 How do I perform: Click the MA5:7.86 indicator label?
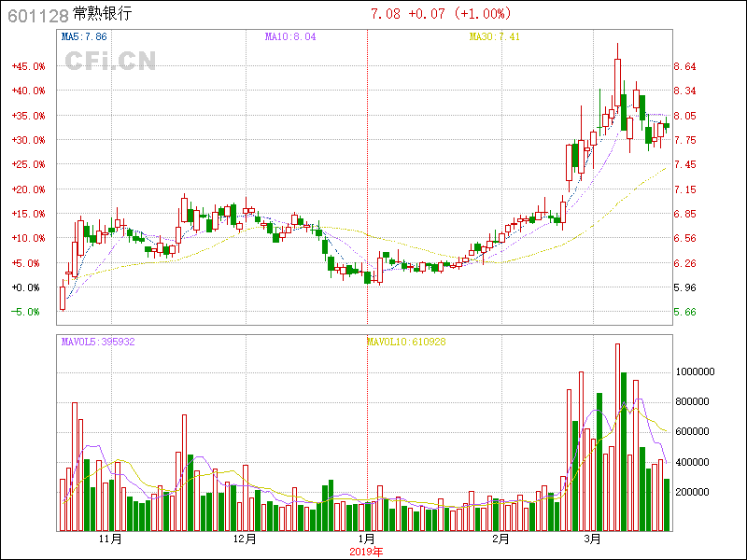[x=84, y=36]
